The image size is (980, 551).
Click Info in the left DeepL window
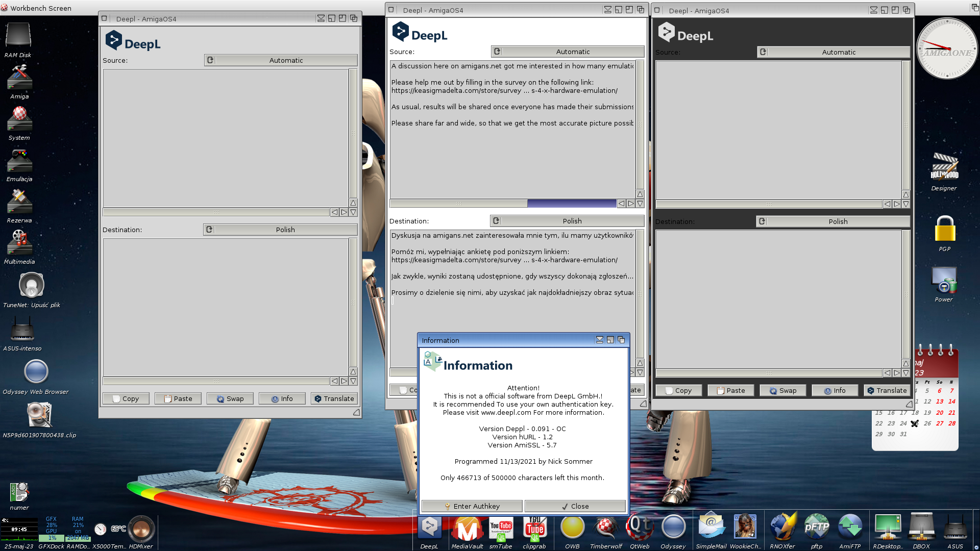(282, 398)
